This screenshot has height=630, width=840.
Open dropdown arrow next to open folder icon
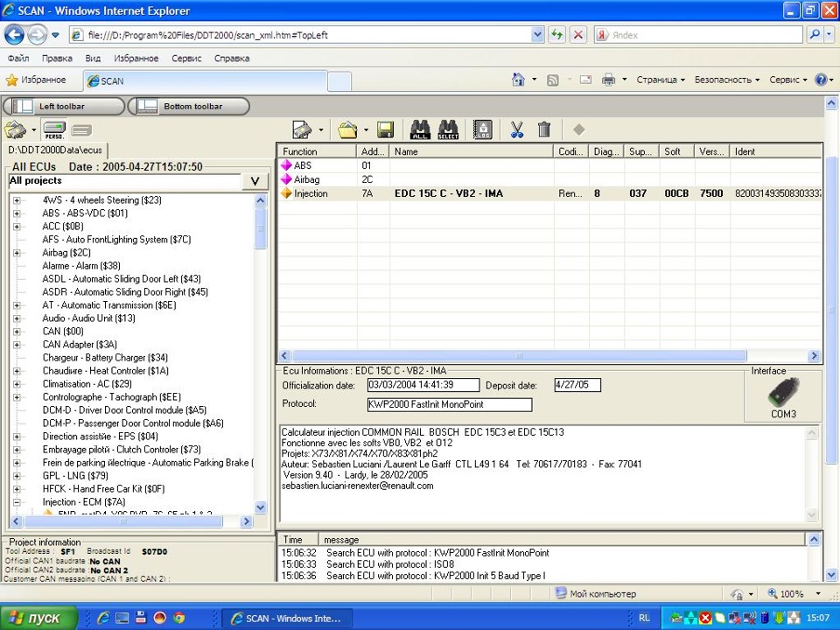pos(366,129)
